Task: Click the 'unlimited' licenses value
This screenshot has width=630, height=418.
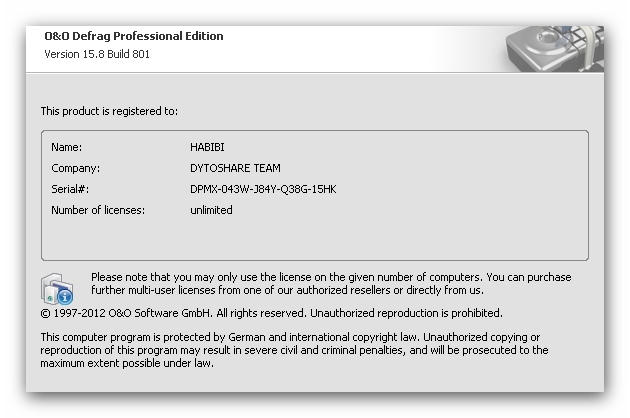Action: 211,210
